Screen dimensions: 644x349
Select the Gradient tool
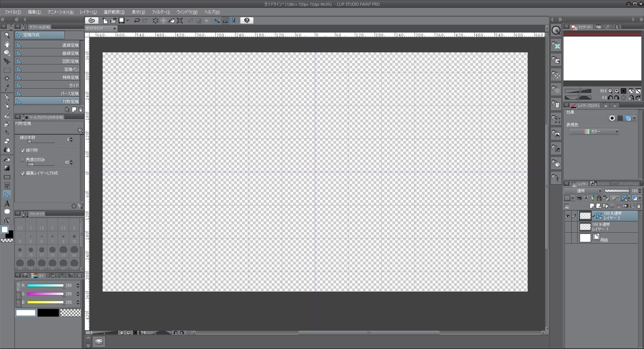click(x=7, y=168)
